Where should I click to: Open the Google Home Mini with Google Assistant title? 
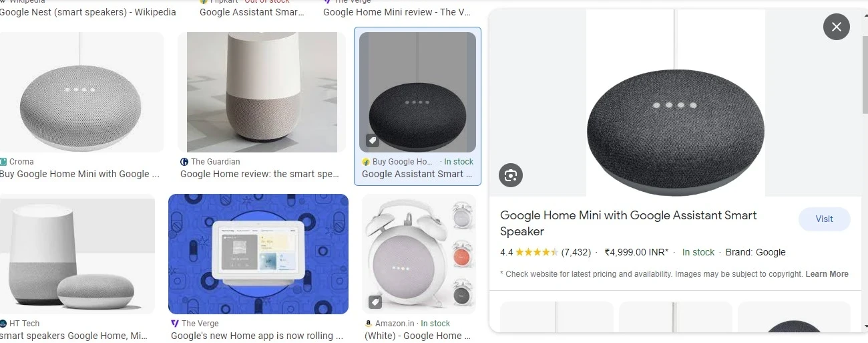[x=628, y=223]
